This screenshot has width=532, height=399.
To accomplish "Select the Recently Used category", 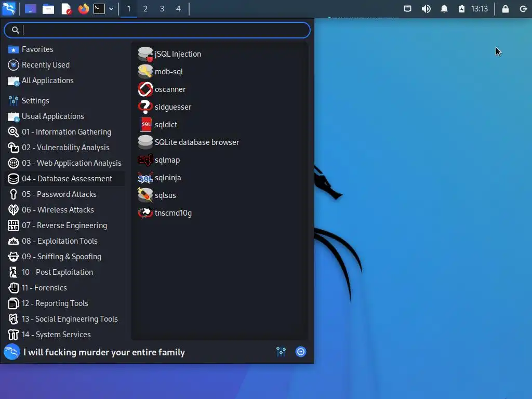I will tap(65, 65).
